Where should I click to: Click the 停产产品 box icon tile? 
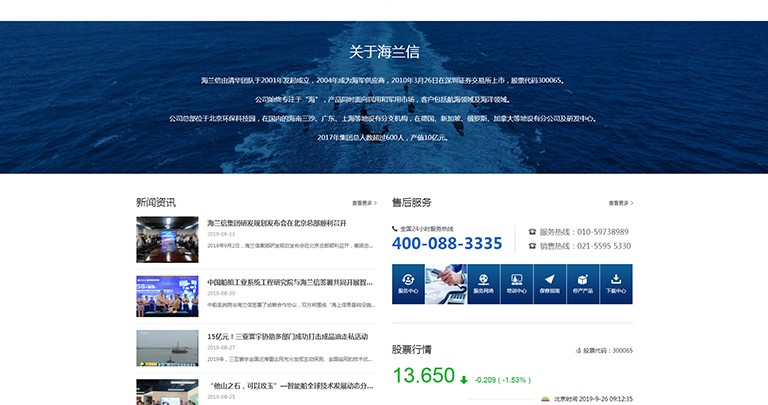582,284
